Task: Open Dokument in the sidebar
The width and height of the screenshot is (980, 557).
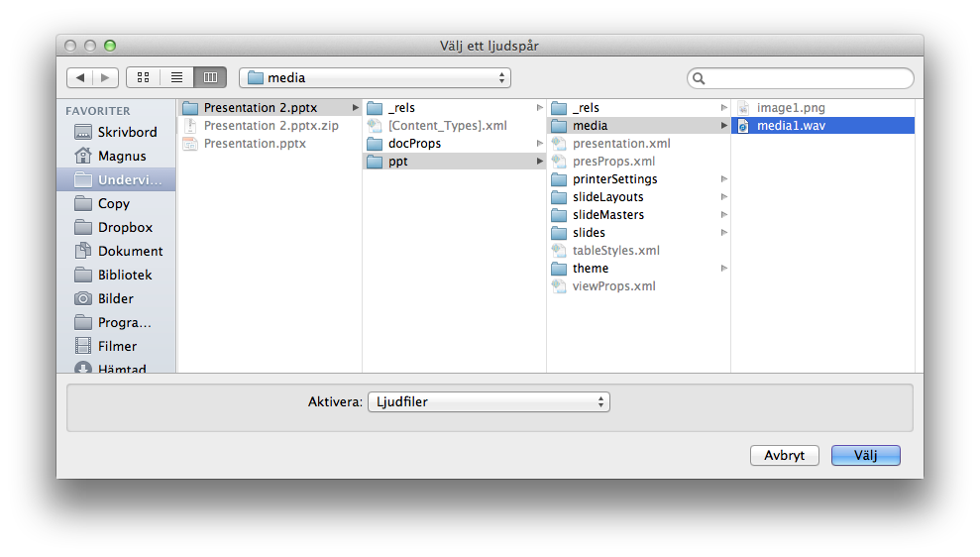Action: (130, 251)
